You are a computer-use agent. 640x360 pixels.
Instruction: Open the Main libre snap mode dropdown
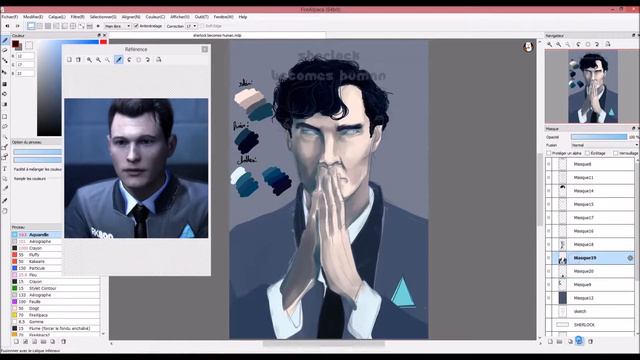coord(118,26)
